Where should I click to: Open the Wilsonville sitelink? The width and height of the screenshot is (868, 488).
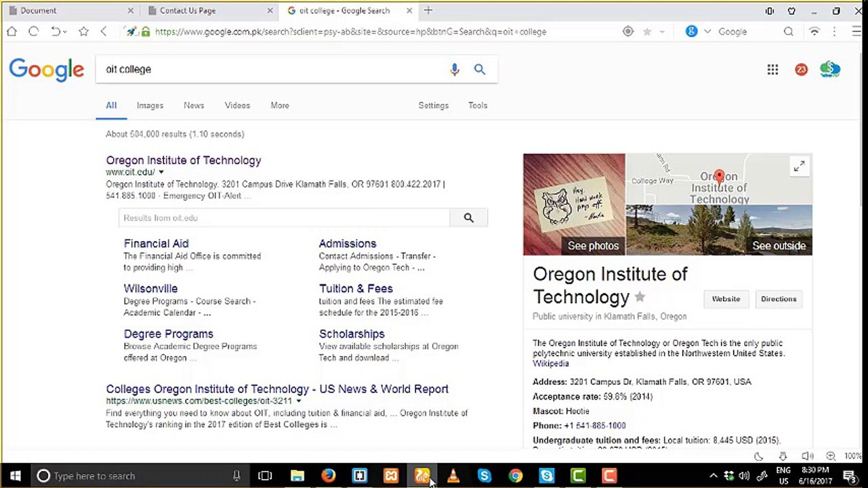click(150, 289)
